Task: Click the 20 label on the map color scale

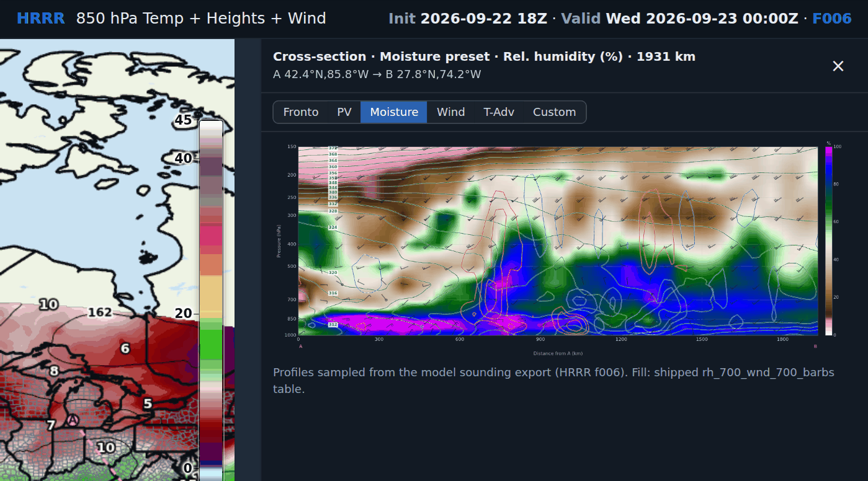Action: (183, 313)
